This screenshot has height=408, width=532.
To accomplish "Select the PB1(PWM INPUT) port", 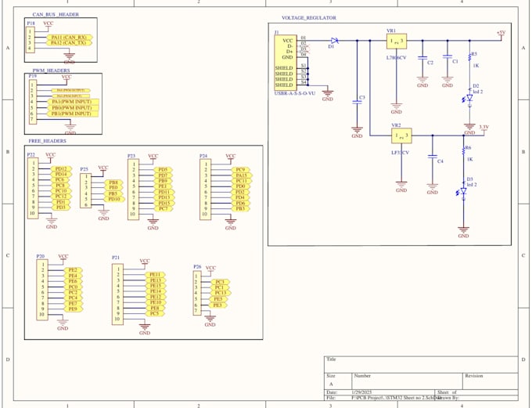I will click(x=73, y=114).
